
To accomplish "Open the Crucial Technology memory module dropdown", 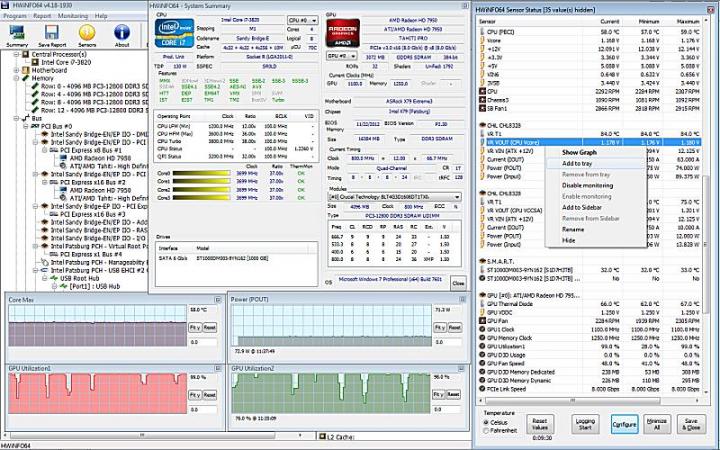I will (x=394, y=197).
